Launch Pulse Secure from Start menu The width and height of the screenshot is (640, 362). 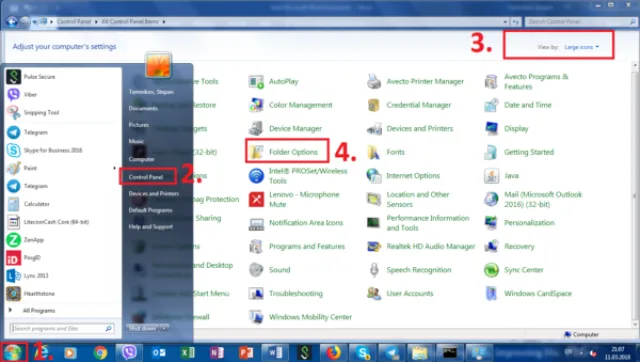coord(62,77)
